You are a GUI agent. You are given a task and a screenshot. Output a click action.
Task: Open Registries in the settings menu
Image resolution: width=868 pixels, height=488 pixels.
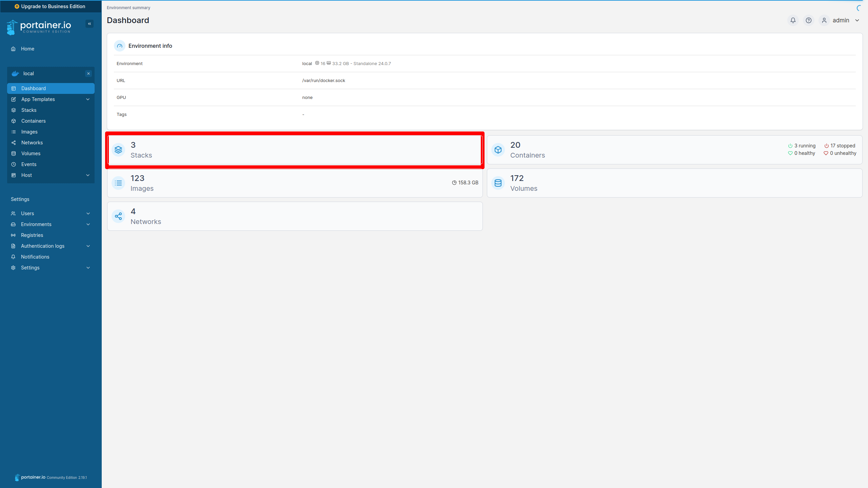pyautogui.click(x=32, y=235)
